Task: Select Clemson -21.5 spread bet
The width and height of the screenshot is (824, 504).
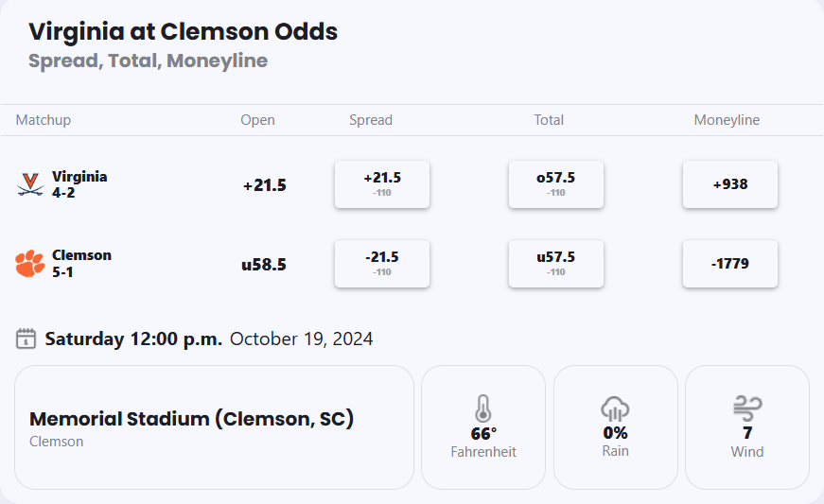Action: click(x=382, y=263)
